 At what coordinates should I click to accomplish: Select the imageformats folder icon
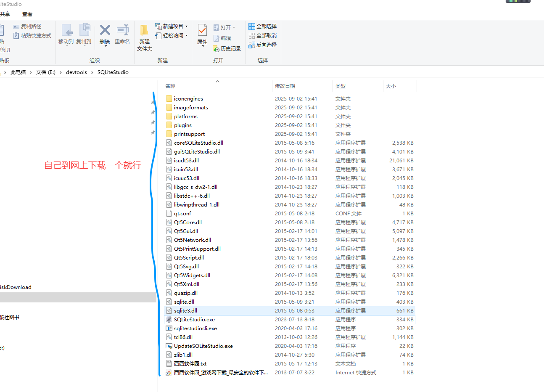coord(169,107)
